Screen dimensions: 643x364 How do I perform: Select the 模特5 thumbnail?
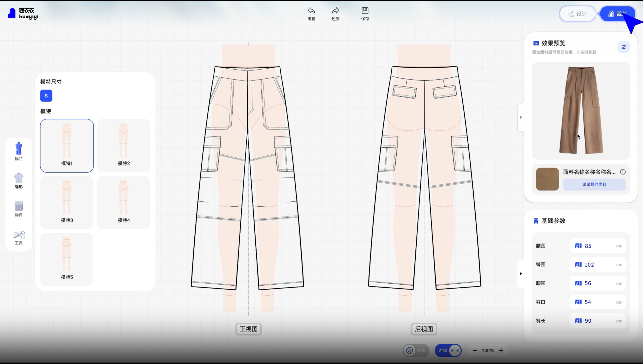point(67,259)
